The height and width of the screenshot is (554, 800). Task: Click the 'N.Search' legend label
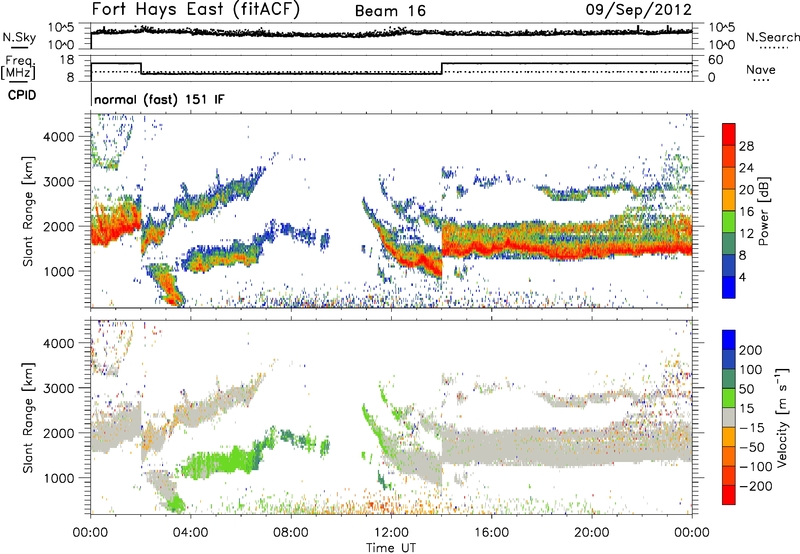point(772,37)
